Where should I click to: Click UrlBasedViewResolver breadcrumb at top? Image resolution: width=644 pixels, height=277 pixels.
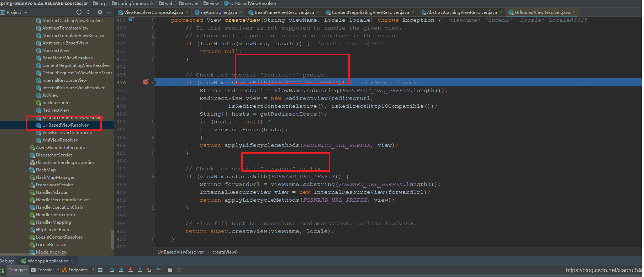pyautogui.click(x=250, y=3)
